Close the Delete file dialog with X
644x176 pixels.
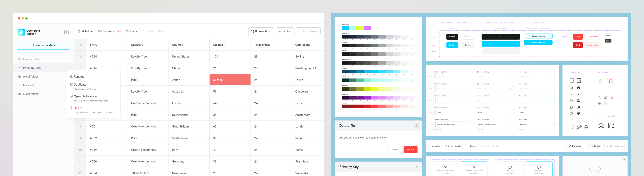click(x=416, y=126)
